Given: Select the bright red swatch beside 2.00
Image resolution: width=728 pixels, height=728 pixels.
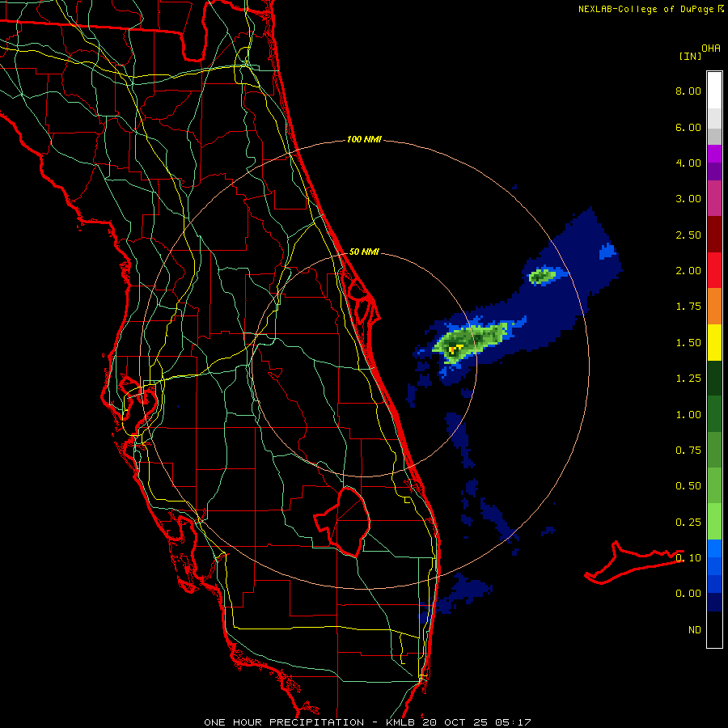Looking at the screenshot, I should (714, 270).
